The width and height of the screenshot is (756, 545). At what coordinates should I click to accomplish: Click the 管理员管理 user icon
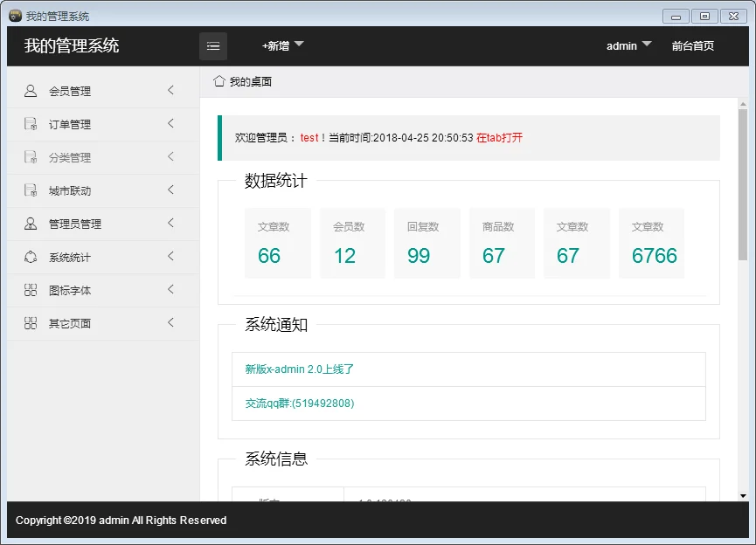coord(31,224)
